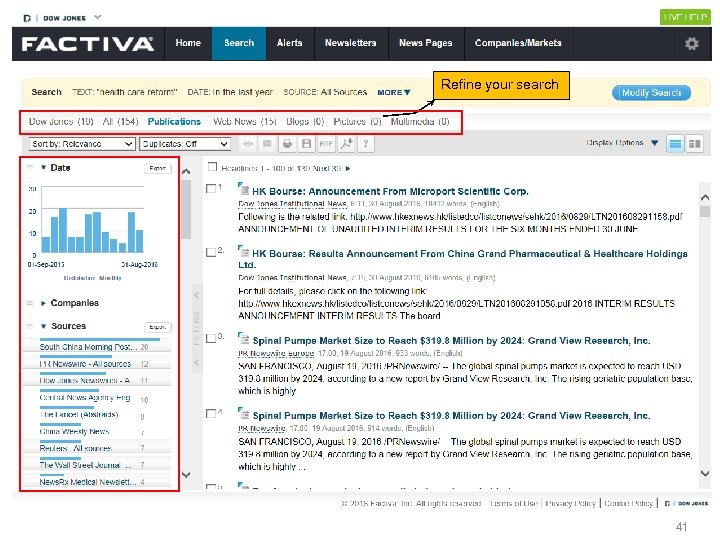Export results as RTF
The image size is (720, 540).
pos(326,144)
